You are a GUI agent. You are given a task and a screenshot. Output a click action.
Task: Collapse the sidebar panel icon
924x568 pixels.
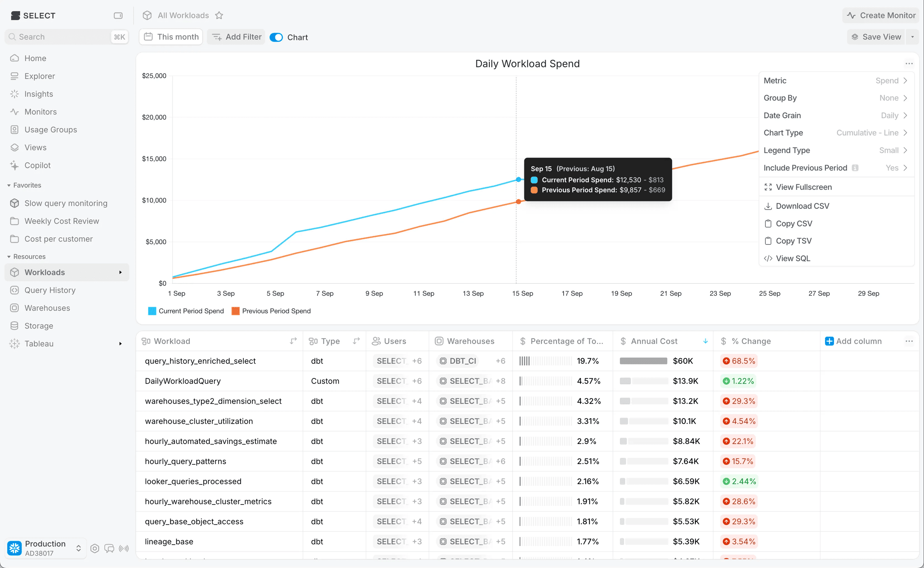click(x=118, y=15)
